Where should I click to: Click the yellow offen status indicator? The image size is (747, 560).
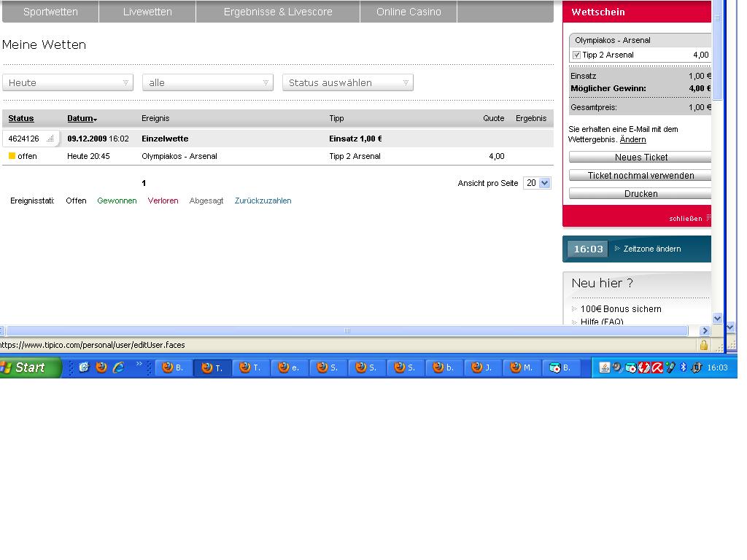(x=12, y=156)
